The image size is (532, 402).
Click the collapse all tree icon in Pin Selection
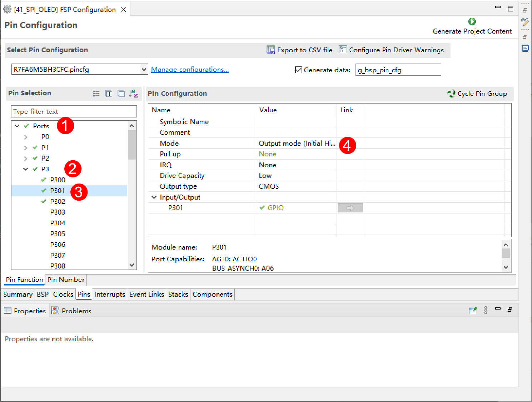(x=121, y=94)
